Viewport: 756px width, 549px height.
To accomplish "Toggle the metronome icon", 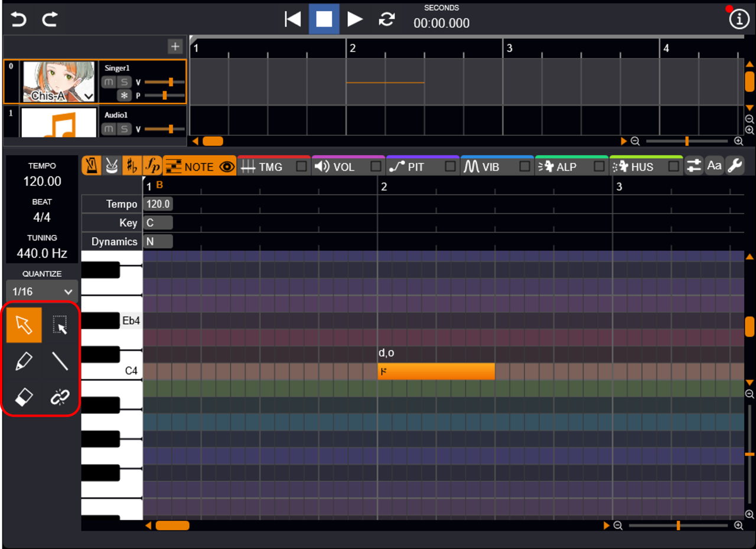I will tap(91, 166).
